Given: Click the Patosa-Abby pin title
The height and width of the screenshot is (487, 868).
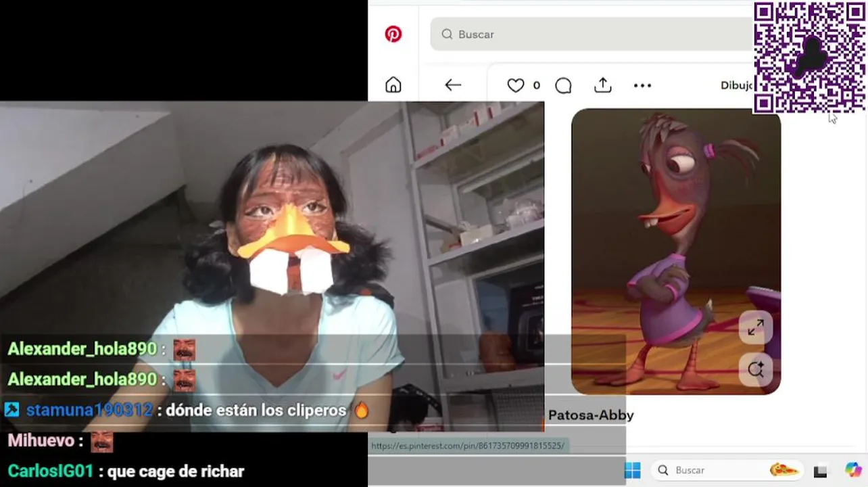Looking at the screenshot, I should 591,415.
